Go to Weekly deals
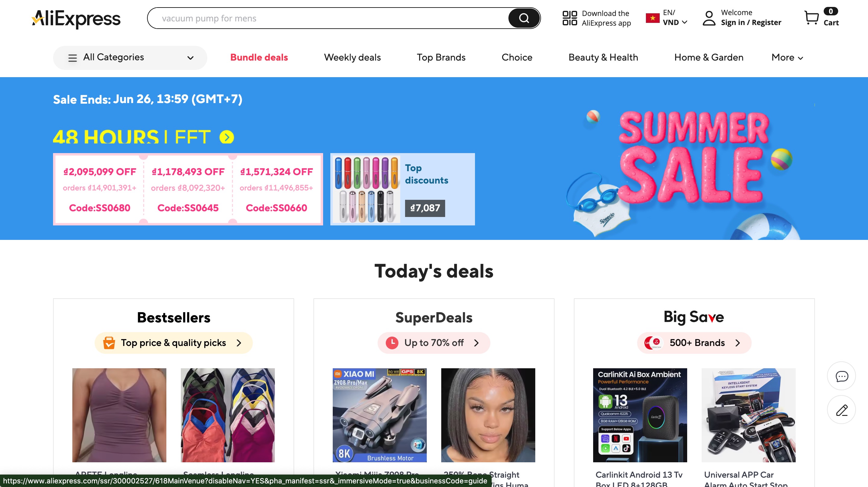Image resolution: width=868 pixels, height=487 pixels. [x=352, y=58]
